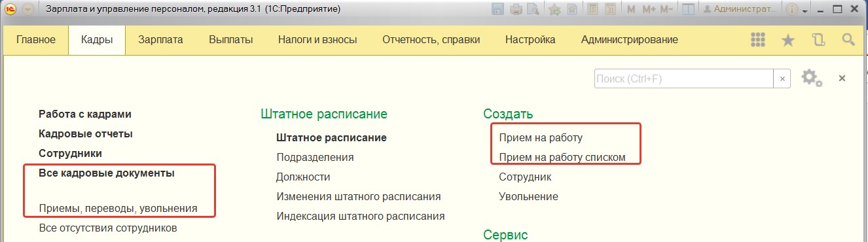868x242 pixels.
Task: Open Все кадровые документы link
Action: click(107, 173)
